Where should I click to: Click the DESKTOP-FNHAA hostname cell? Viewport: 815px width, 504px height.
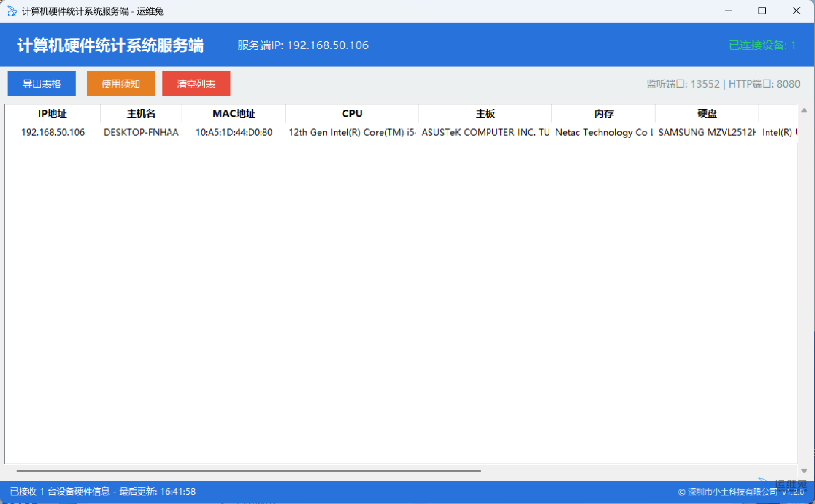pos(141,133)
